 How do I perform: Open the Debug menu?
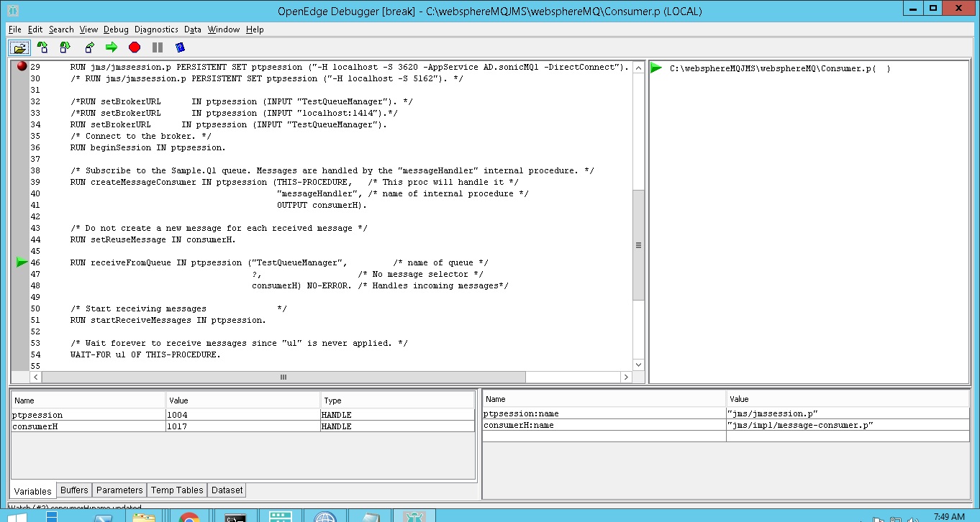(x=116, y=29)
